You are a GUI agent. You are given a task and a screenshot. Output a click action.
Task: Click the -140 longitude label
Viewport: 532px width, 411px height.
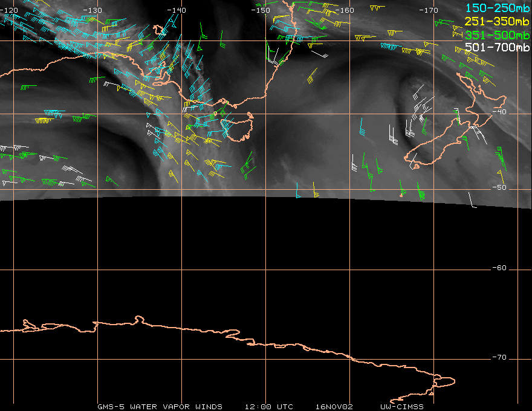point(177,10)
